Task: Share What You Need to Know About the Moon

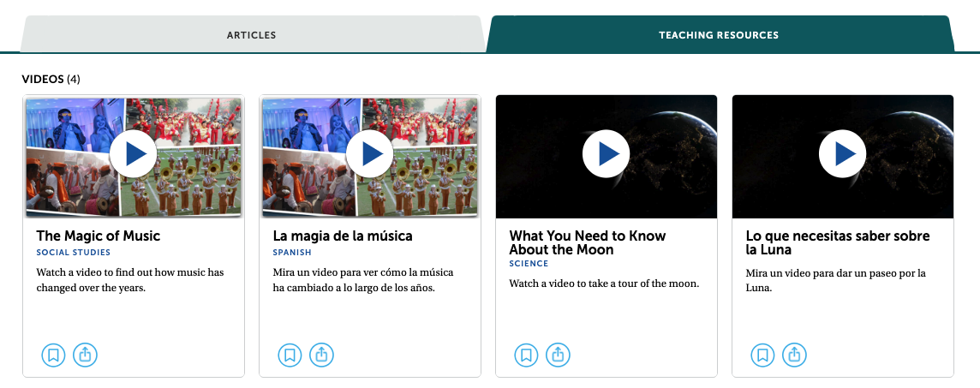Action: [x=558, y=355]
